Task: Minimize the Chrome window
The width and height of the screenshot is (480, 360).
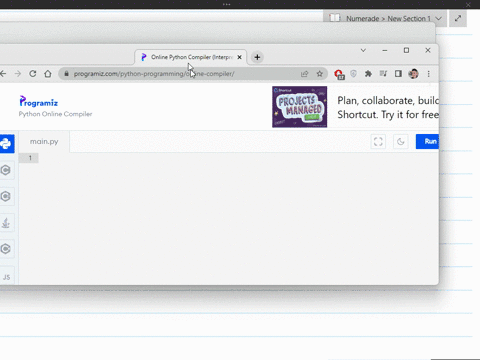Action: coord(385,50)
